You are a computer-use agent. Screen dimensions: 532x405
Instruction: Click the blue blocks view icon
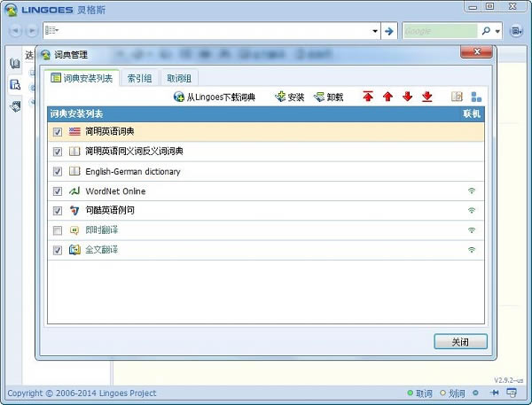point(476,97)
